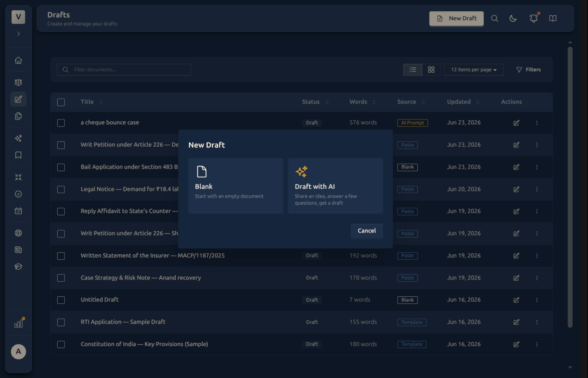This screenshot has height=378, width=588.
Task: Open more actions for Written Statement row
Action: pyautogui.click(x=537, y=256)
